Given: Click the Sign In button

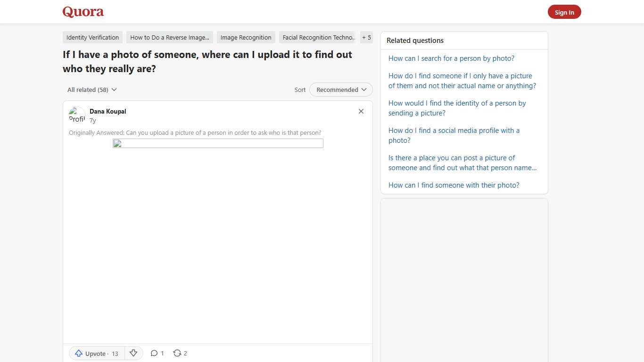Looking at the screenshot, I should (564, 12).
